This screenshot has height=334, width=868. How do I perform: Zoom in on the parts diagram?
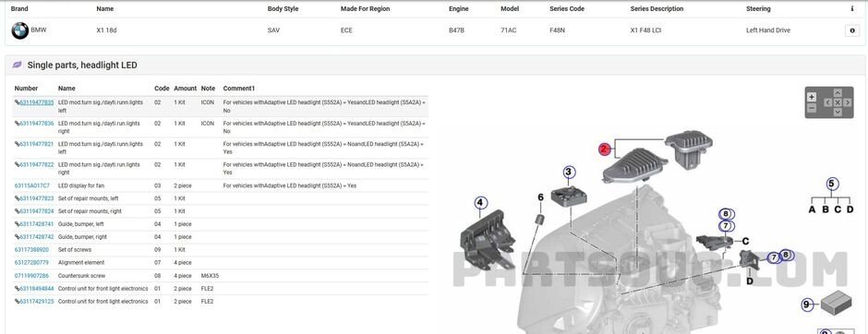coord(812,97)
